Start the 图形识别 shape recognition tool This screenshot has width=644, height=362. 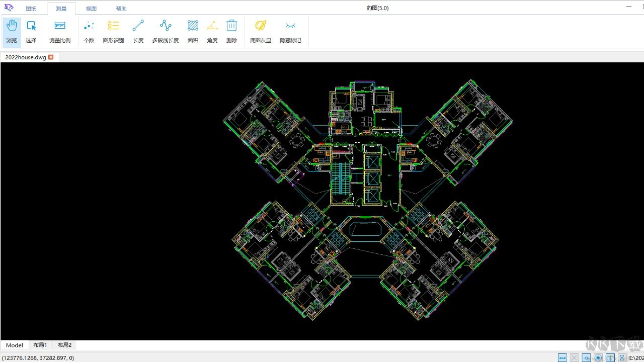(x=113, y=32)
